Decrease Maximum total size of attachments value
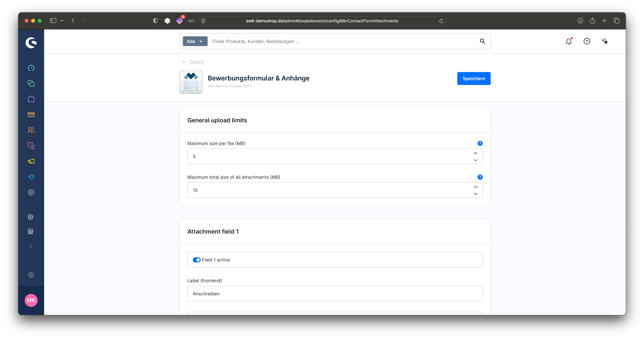644x339 pixels. 475,194
